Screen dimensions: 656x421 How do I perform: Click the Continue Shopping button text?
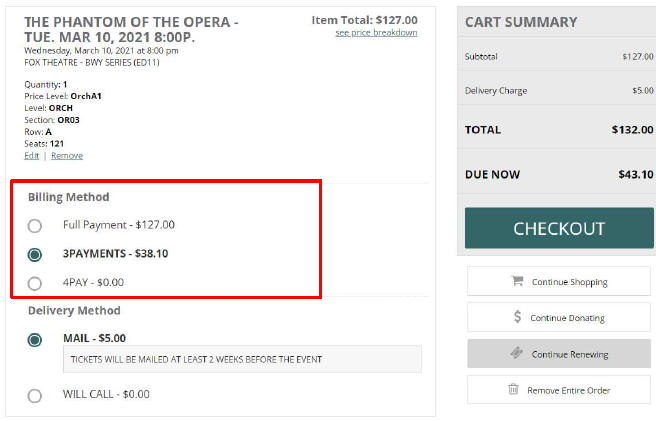(x=569, y=282)
